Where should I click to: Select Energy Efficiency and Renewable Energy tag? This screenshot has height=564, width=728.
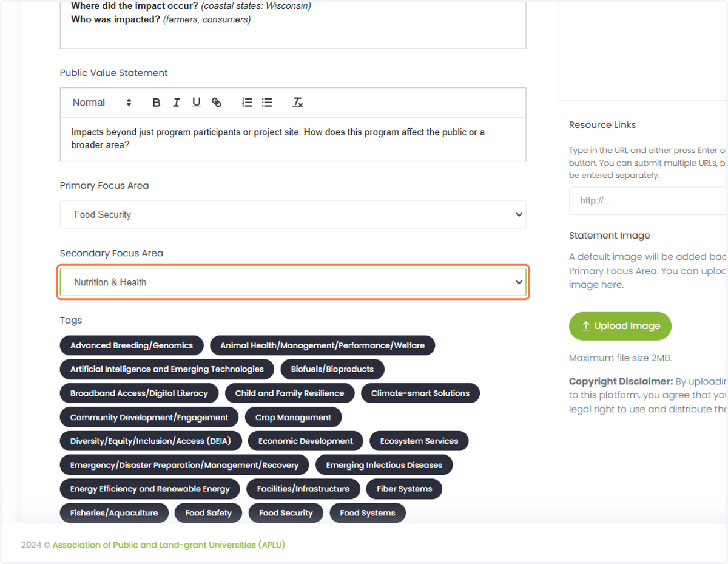pos(150,489)
